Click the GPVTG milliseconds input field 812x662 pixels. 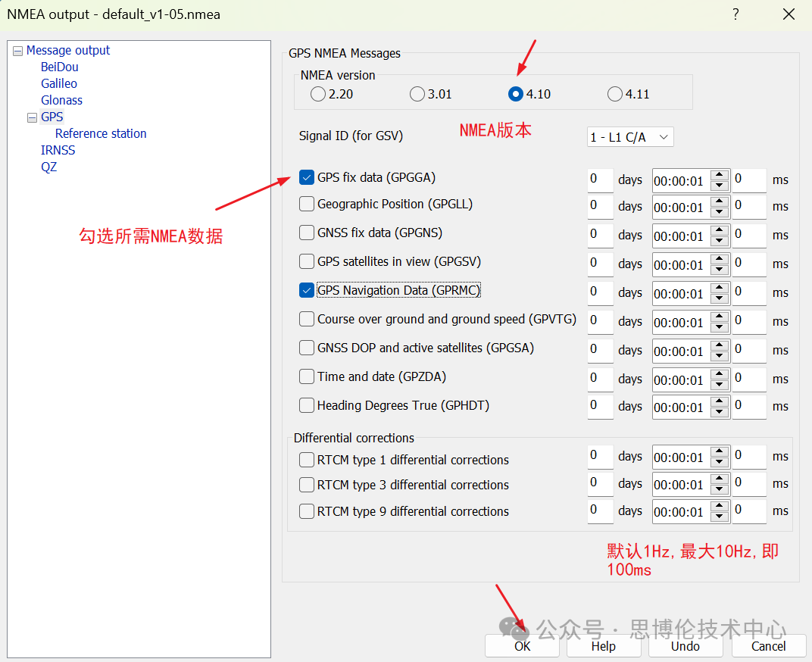748,321
